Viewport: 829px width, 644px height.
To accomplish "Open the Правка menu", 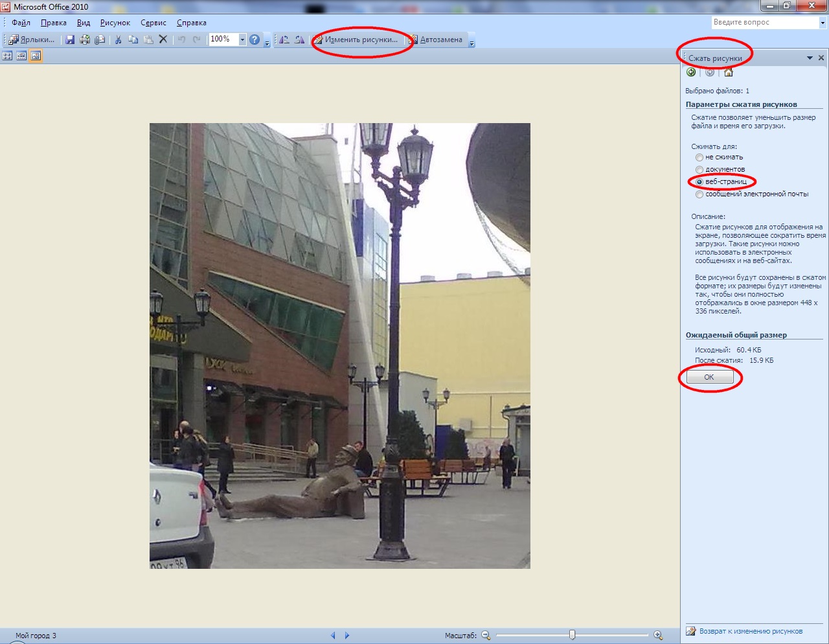I will coord(53,23).
